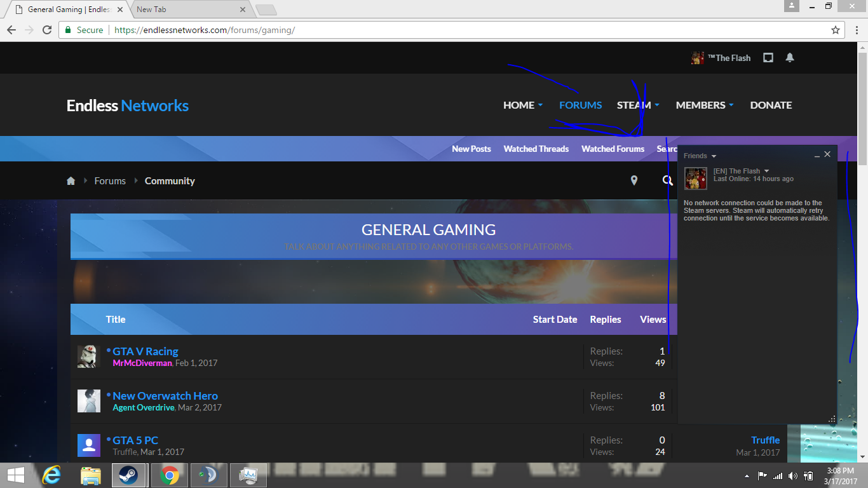The image size is (868, 488).
Task: Sort by Start Date column header
Action: click(x=555, y=320)
